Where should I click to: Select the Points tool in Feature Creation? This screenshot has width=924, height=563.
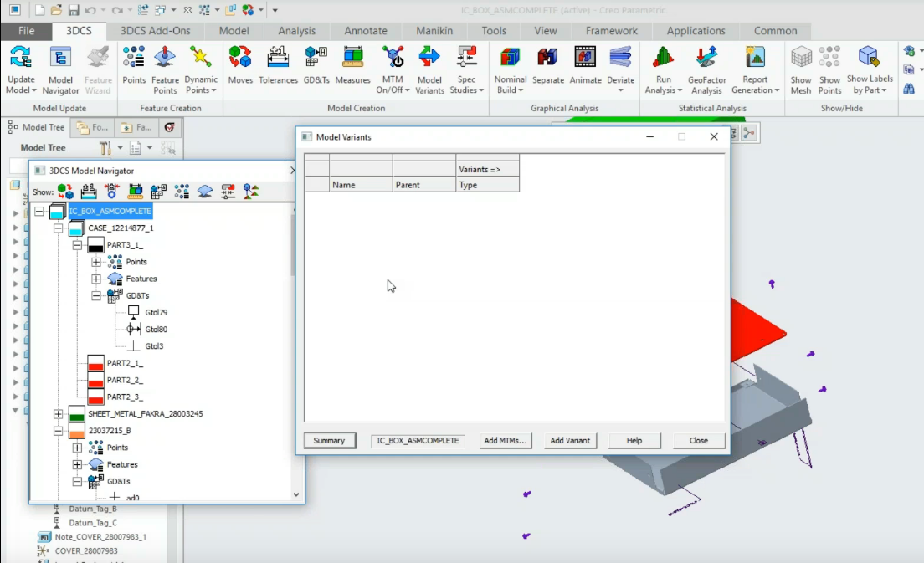pyautogui.click(x=134, y=59)
